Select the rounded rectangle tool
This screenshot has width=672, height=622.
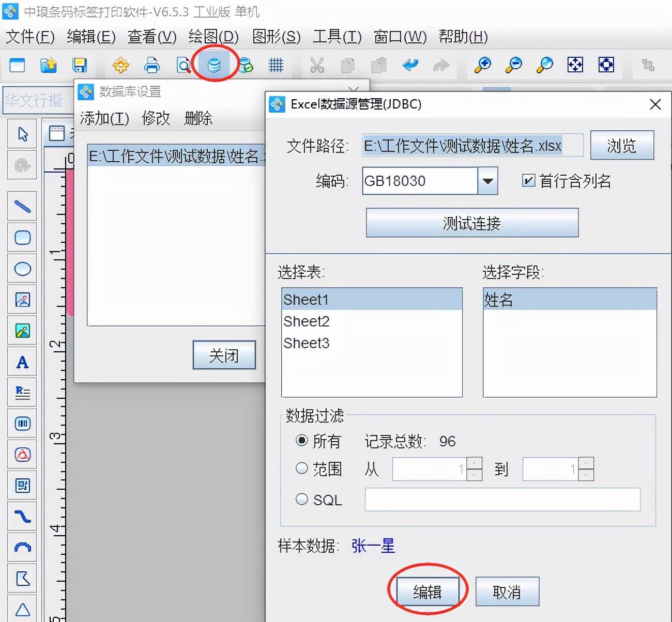click(x=22, y=238)
